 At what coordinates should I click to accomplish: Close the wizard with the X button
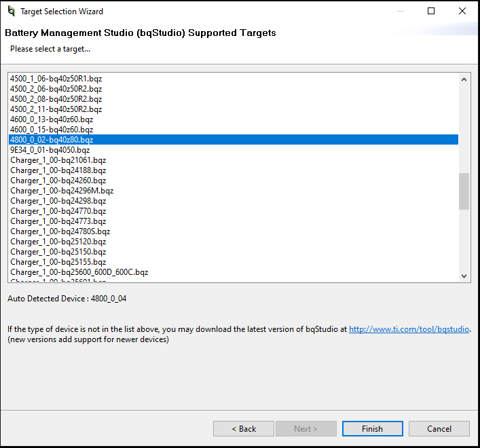(x=462, y=11)
